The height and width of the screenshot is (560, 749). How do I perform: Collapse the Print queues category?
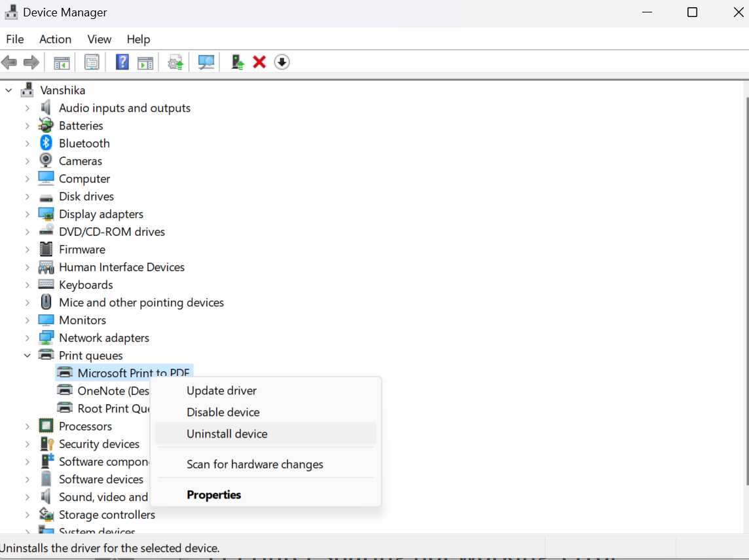[27, 356]
